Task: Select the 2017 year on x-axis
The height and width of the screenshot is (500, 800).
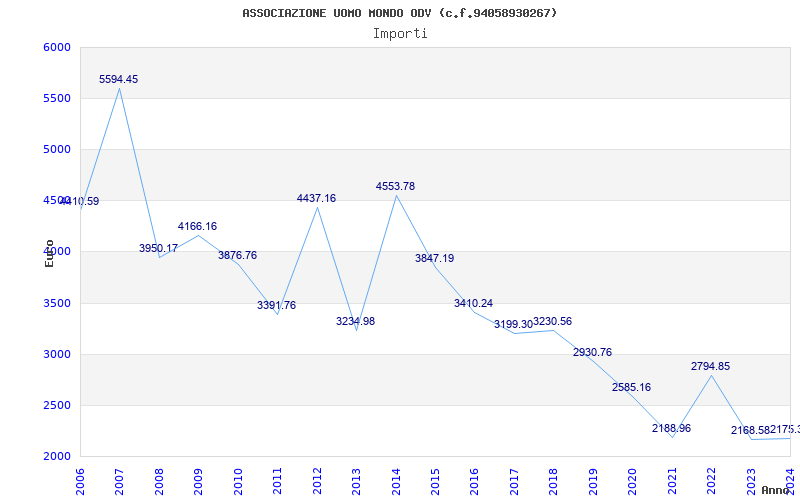Action: [514, 482]
